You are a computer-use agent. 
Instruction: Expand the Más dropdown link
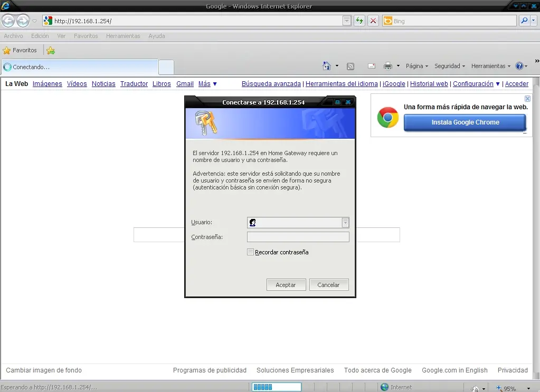(x=207, y=84)
